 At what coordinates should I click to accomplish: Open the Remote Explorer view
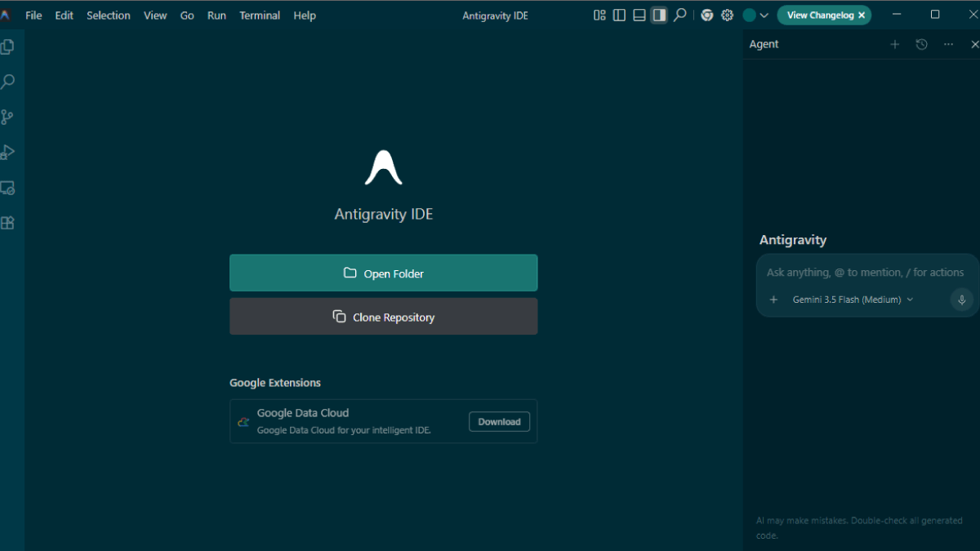click(x=7, y=188)
